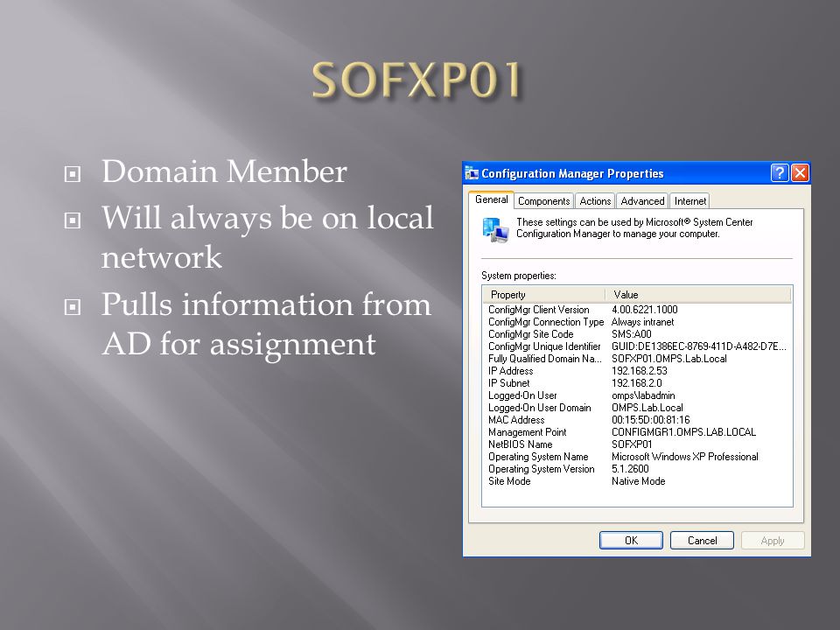Select the NetBIOS Name row
840x630 pixels.
638,444
